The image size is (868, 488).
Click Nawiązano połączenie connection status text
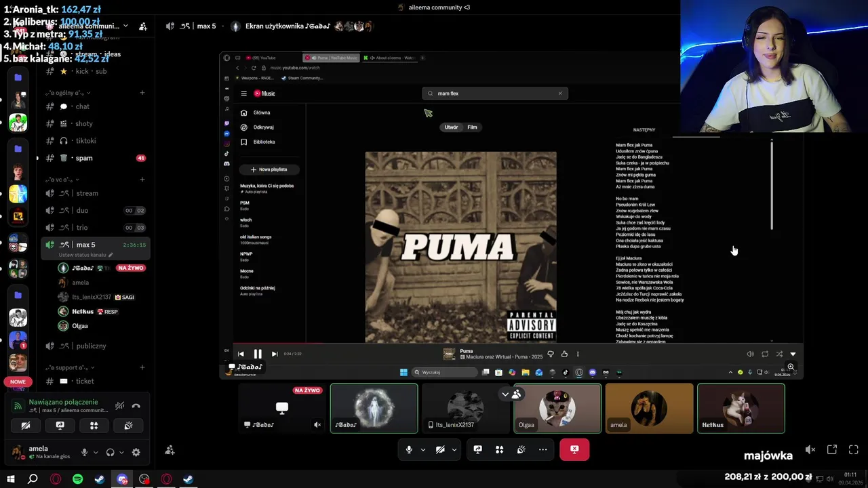pyautogui.click(x=63, y=402)
